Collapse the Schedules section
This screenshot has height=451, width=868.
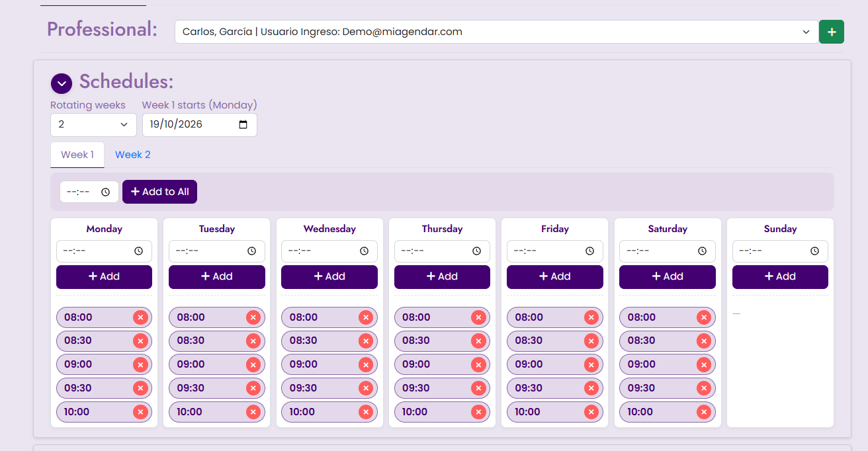click(x=62, y=83)
